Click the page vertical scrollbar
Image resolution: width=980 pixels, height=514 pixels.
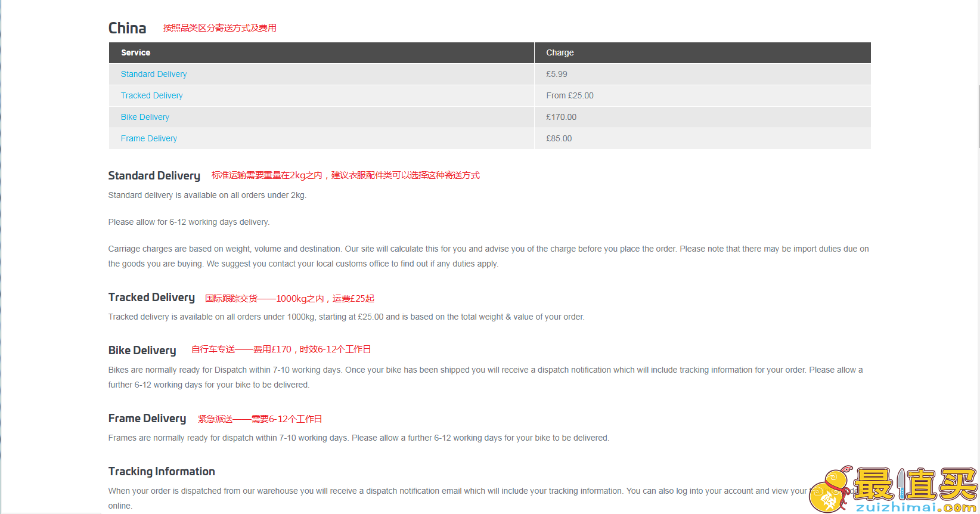pyautogui.click(x=978, y=116)
